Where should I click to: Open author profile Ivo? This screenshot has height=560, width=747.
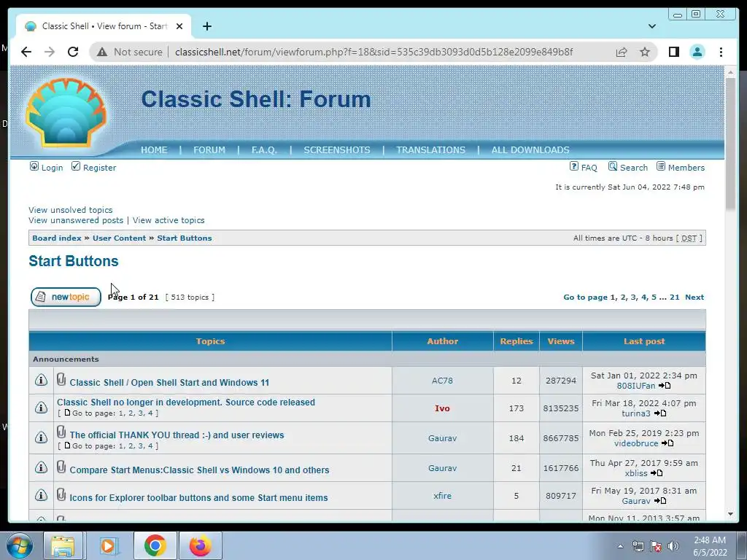tap(442, 408)
